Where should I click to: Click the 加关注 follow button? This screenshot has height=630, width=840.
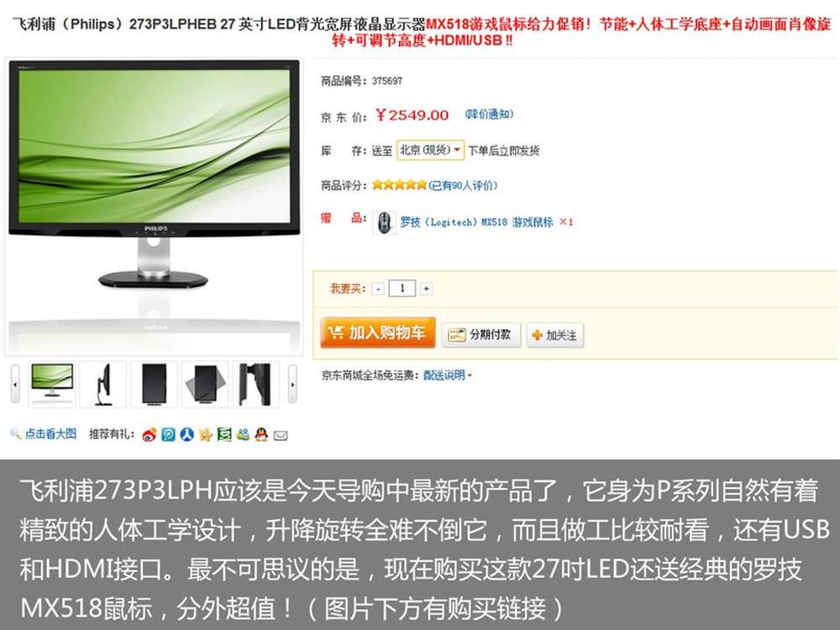pos(555,335)
